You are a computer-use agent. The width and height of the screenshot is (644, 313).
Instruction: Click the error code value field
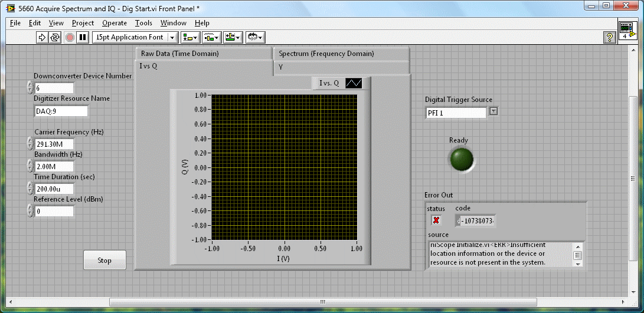(x=478, y=221)
